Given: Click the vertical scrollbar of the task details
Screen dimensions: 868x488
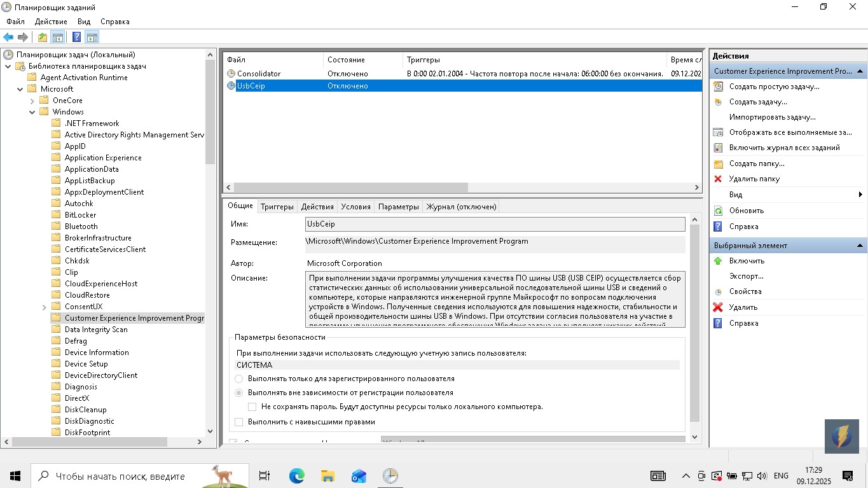Looking at the screenshot, I should [x=694, y=324].
